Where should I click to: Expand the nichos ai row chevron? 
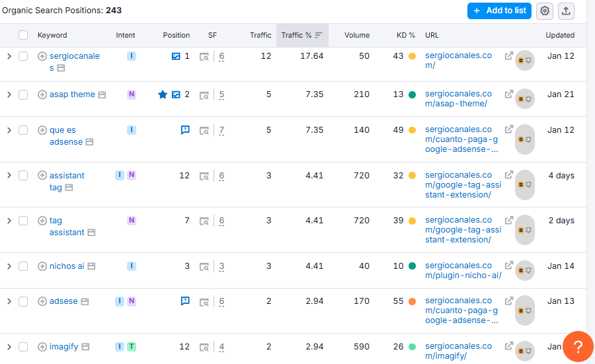(9, 266)
